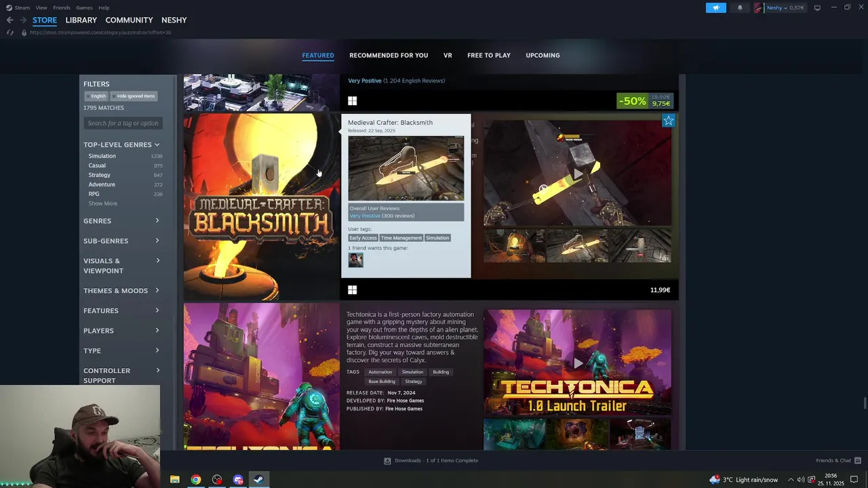Open the announcements megaphone button

[x=715, y=7]
